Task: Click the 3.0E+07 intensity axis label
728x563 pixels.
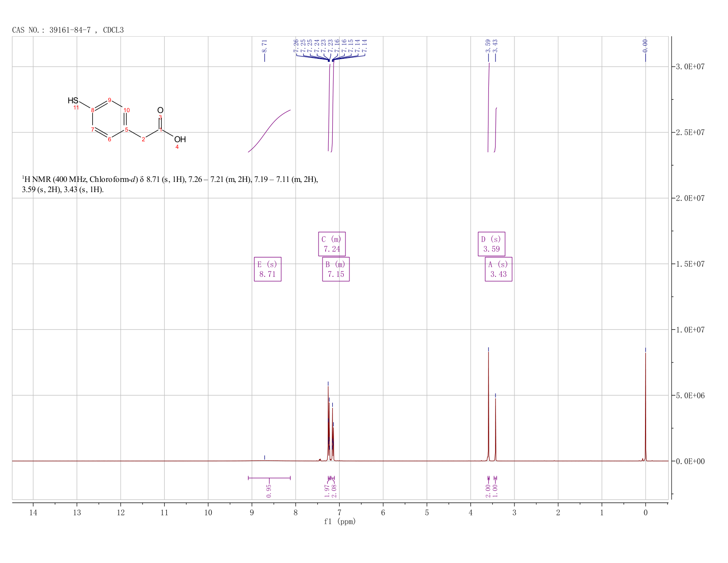Action: pyautogui.click(x=690, y=67)
